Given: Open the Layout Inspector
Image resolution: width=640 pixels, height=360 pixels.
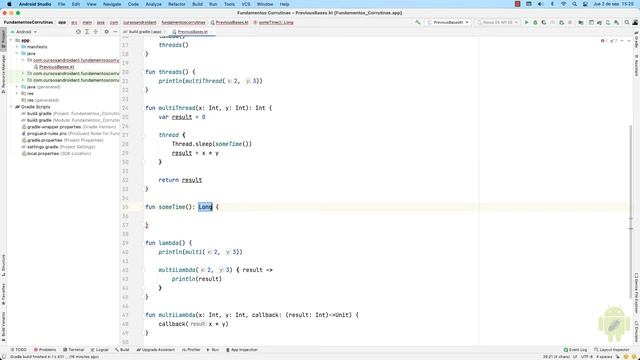Looking at the screenshot, I should 611,350.
